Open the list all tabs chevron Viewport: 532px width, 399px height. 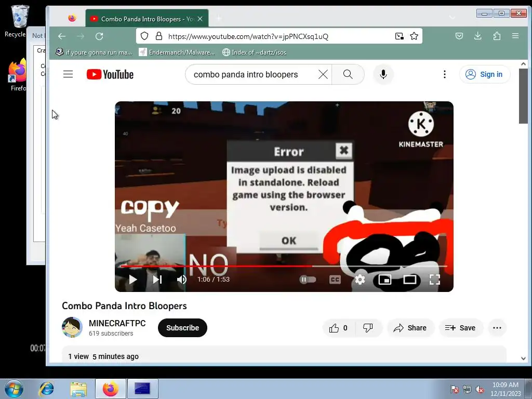click(x=452, y=18)
